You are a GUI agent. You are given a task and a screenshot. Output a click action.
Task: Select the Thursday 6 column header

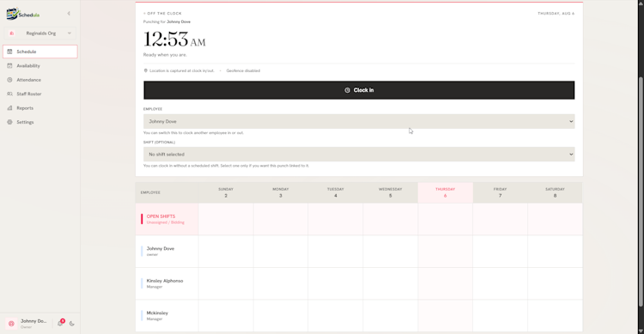point(445,192)
